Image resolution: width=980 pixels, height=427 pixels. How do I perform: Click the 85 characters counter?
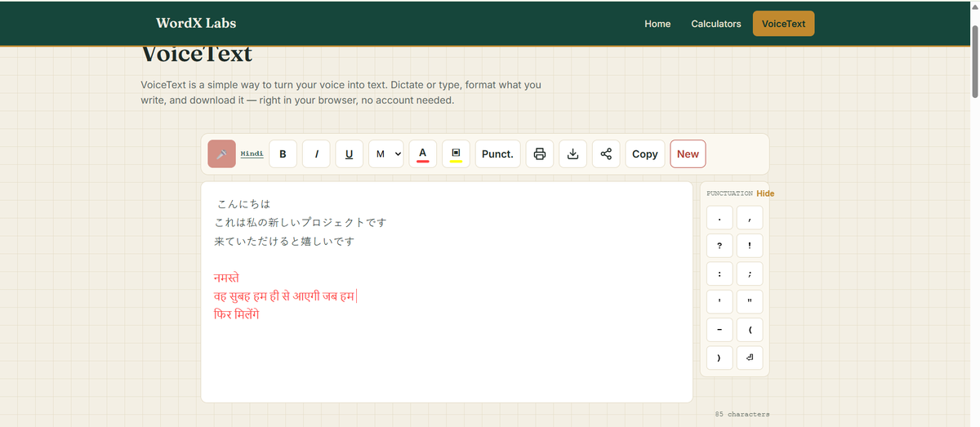pyautogui.click(x=742, y=414)
